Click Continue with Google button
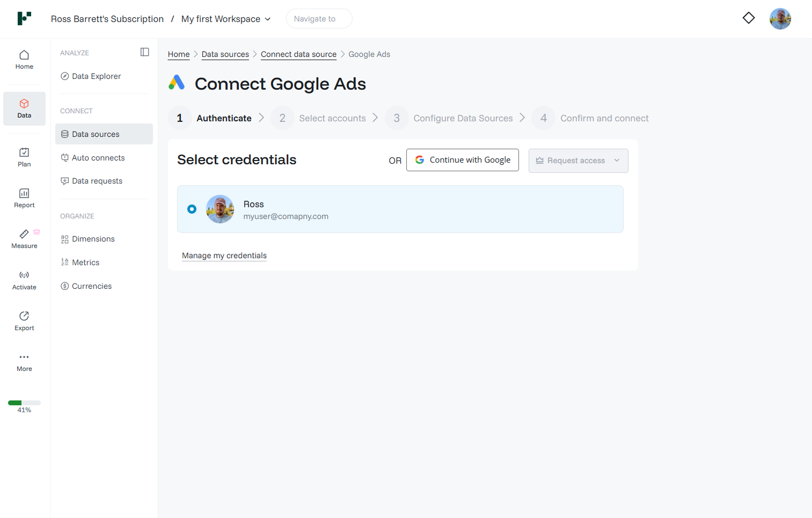Image resolution: width=812 pixels, height=518 pixels. (463, 160)
